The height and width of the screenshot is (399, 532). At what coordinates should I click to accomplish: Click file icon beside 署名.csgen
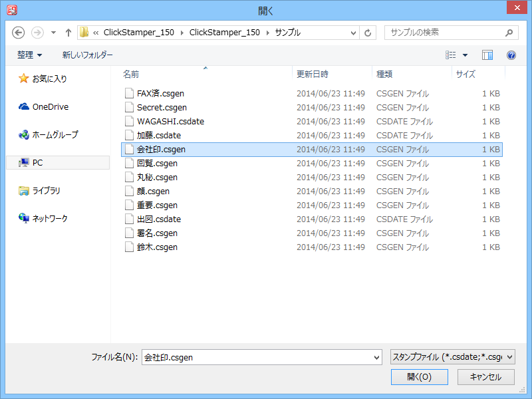pos(129,233)
